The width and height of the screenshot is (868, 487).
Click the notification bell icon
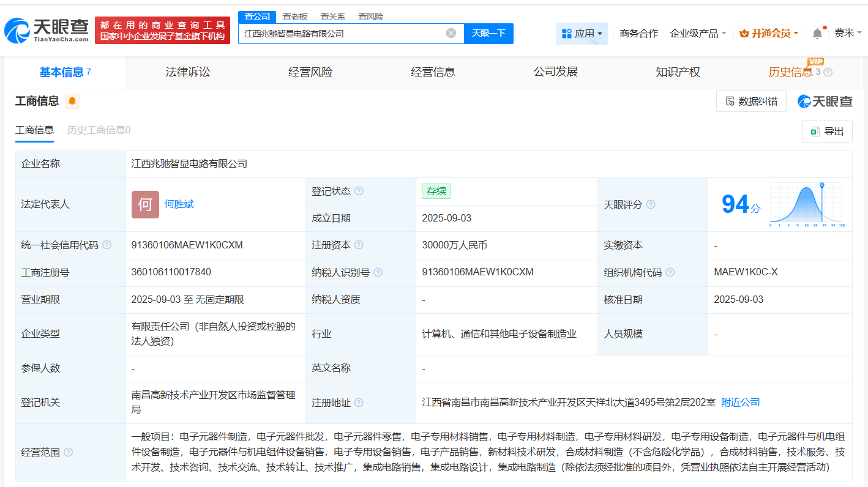(817, 34)
